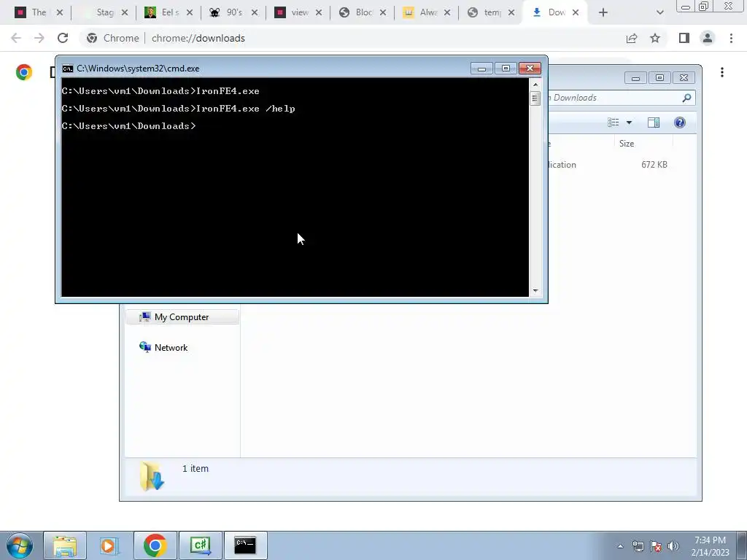Close the 'Dow' downloads tab
Image resolution: width=747 pixels, height=560 pixels.
[576, 12]
